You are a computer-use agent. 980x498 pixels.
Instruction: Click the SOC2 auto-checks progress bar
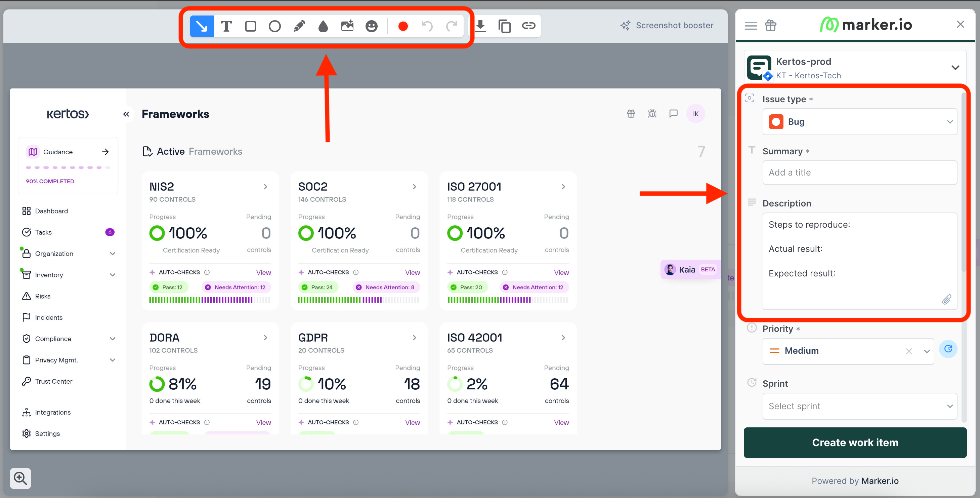tap(359, 300)
